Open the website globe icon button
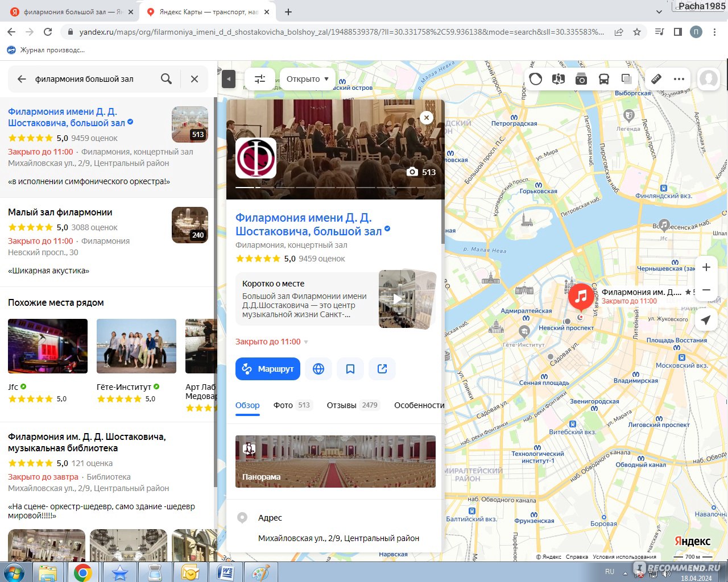Screen dimensions: 728x582 pos(318,369)
